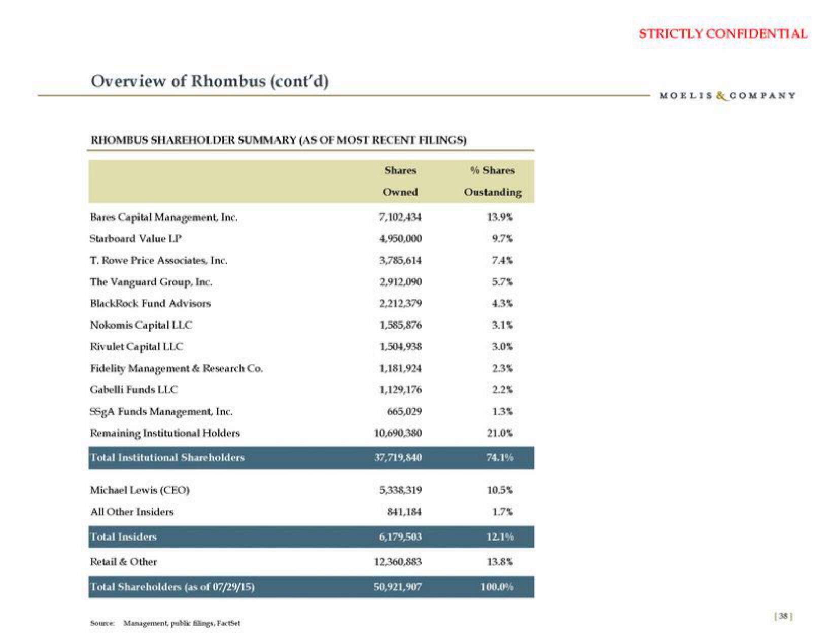
Task: Click the 2.3% cell
Action: (502, 368)
